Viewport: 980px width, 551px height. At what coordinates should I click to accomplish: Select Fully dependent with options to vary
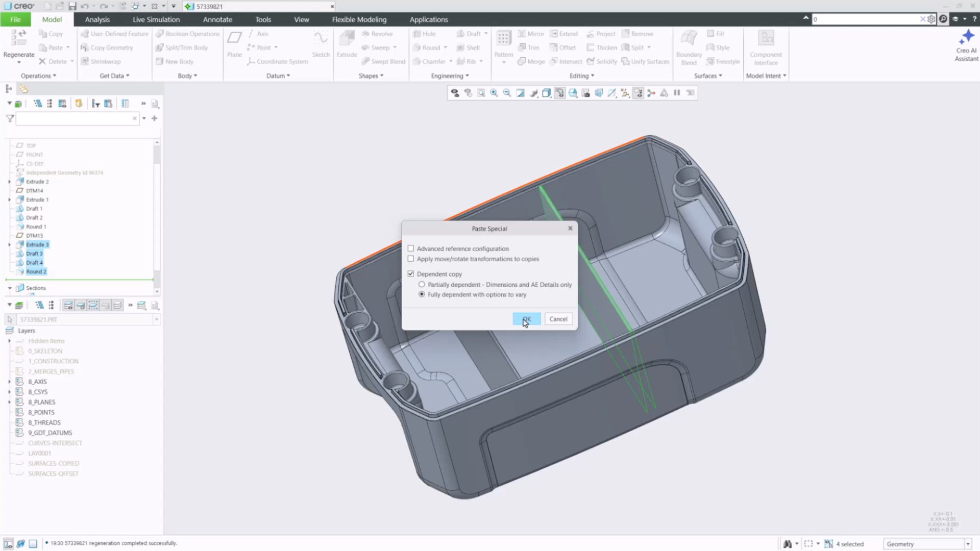(x=422, y=294)
